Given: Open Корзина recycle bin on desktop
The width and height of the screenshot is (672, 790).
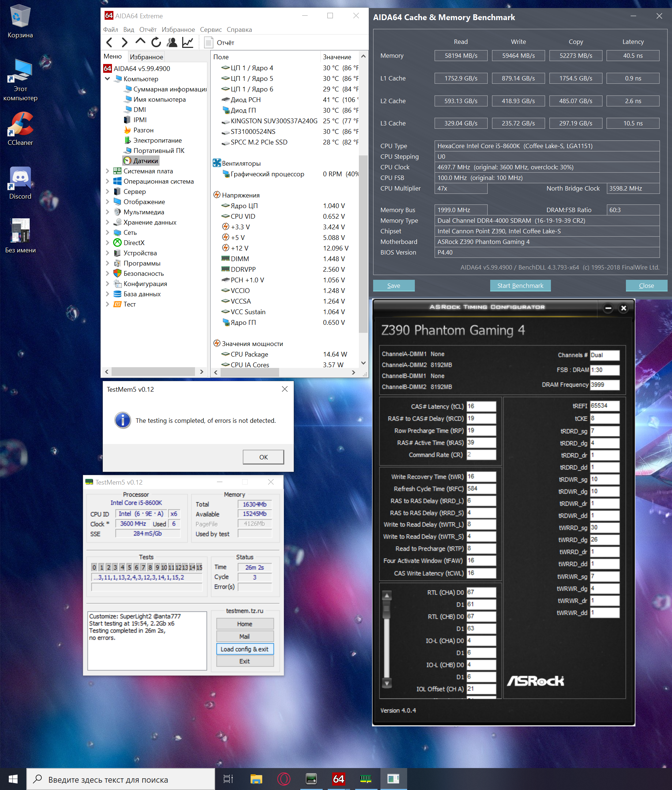Looking at the screenshot, I should click(x=20, y=22).
